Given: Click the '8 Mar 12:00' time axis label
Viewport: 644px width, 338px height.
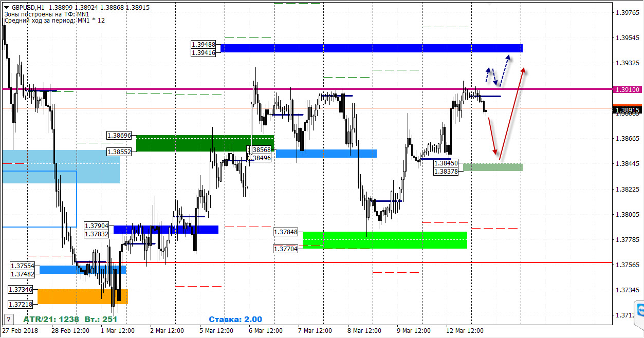Looking at the screenshot, I should (364, 331).
